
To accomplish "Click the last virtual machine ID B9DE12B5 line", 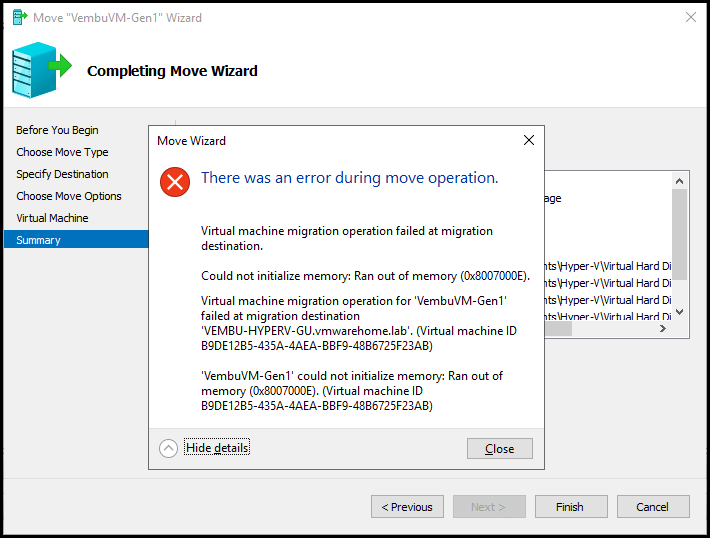I will 317,406.
